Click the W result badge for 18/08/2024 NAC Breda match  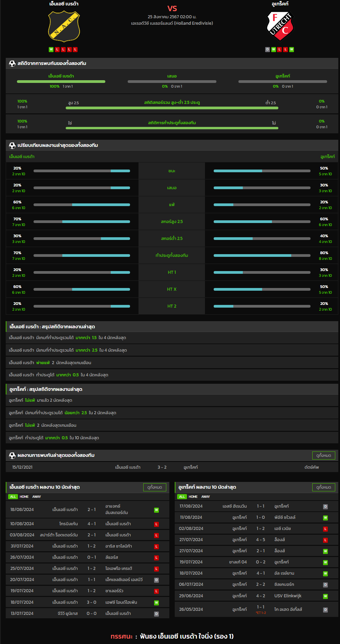coord(156,510)
